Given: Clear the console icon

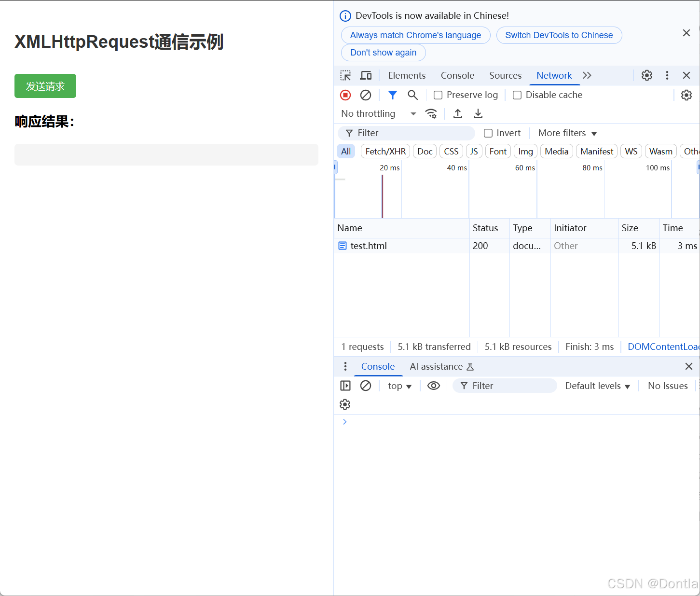Looking at the screenshot, I should [366, 386].
